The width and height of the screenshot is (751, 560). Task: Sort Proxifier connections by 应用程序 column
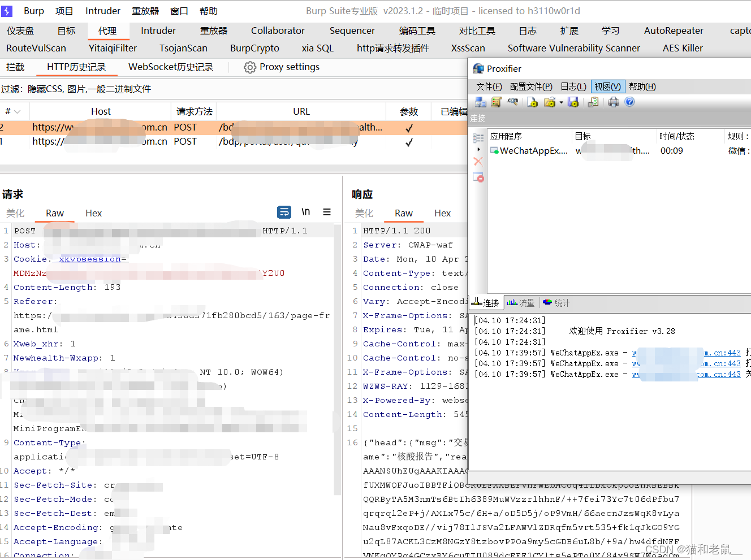click(x=530, y=136)
